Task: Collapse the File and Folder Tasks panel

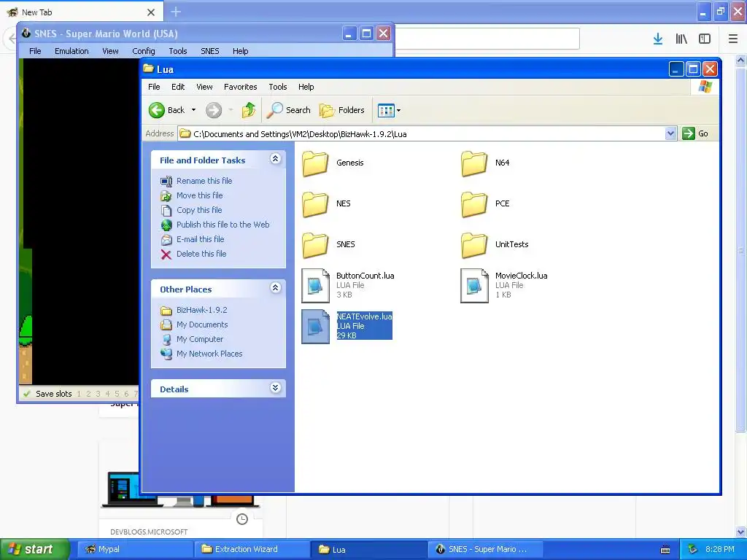Action: (275, 158)
